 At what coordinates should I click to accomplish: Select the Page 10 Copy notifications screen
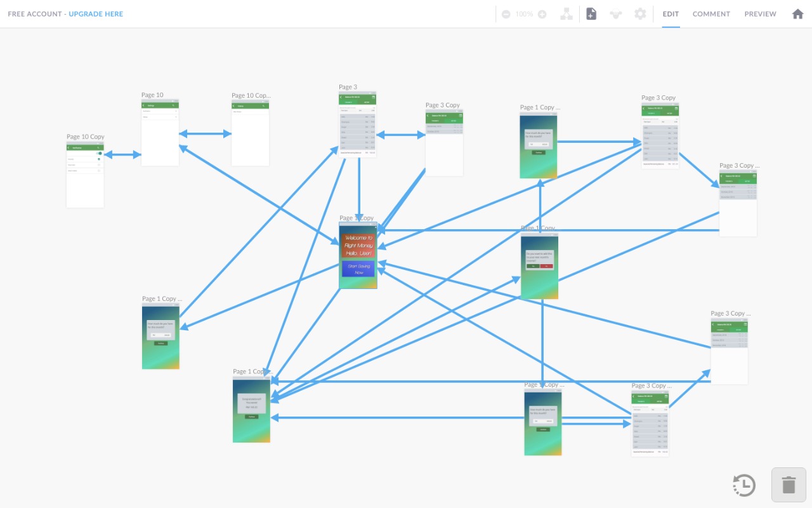coord(85,176)
